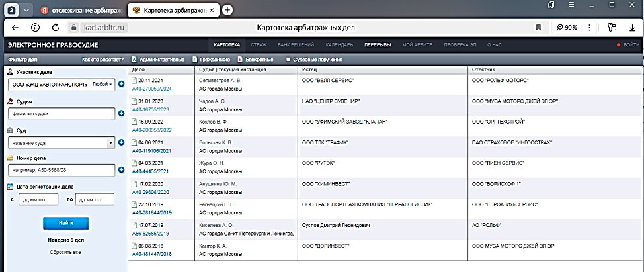Add another суд with its plus icon
This screenshot has width=644, height=272.
coord(121,142)
